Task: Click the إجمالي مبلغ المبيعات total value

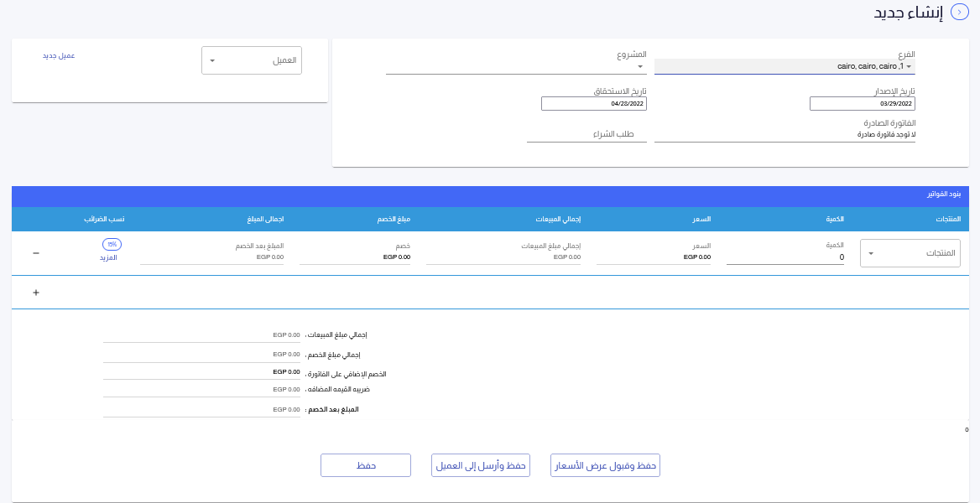Action: coord(202,335)
